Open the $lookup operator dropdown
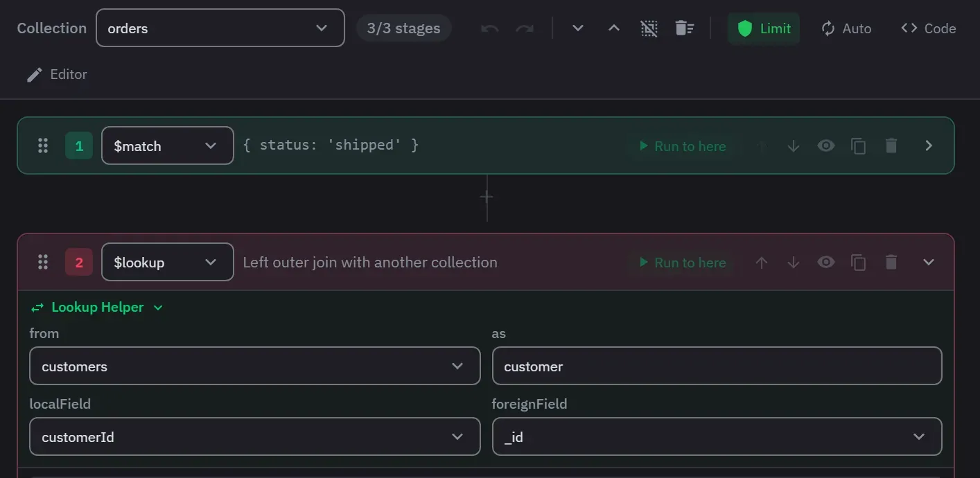Screen dimensions: 980x478 tap(167, 262)
